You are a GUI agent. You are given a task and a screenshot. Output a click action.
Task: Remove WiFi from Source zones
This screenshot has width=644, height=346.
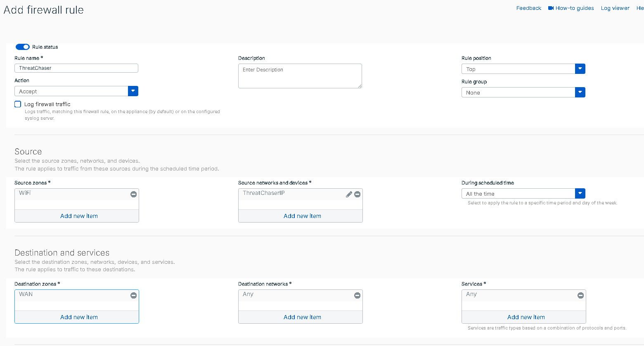pyautogui.click(x=133, y=194)
